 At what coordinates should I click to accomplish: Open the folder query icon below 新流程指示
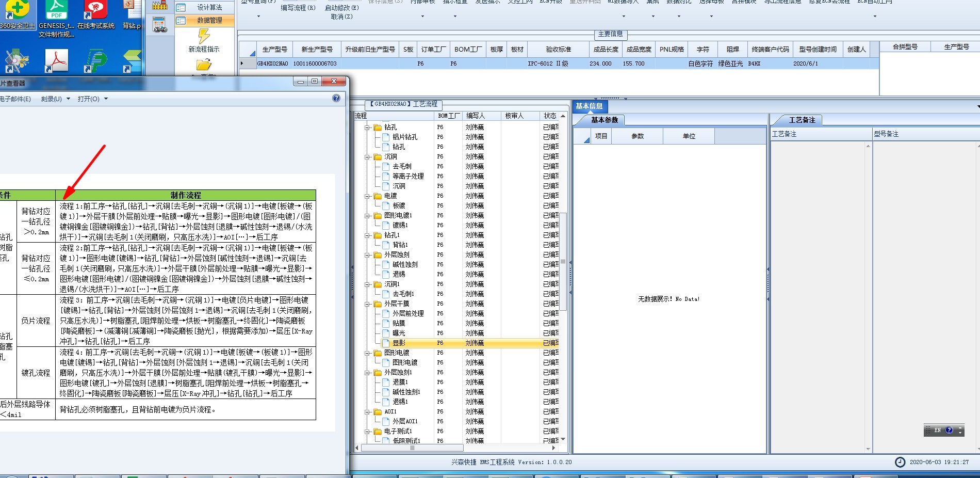point(204,65)
